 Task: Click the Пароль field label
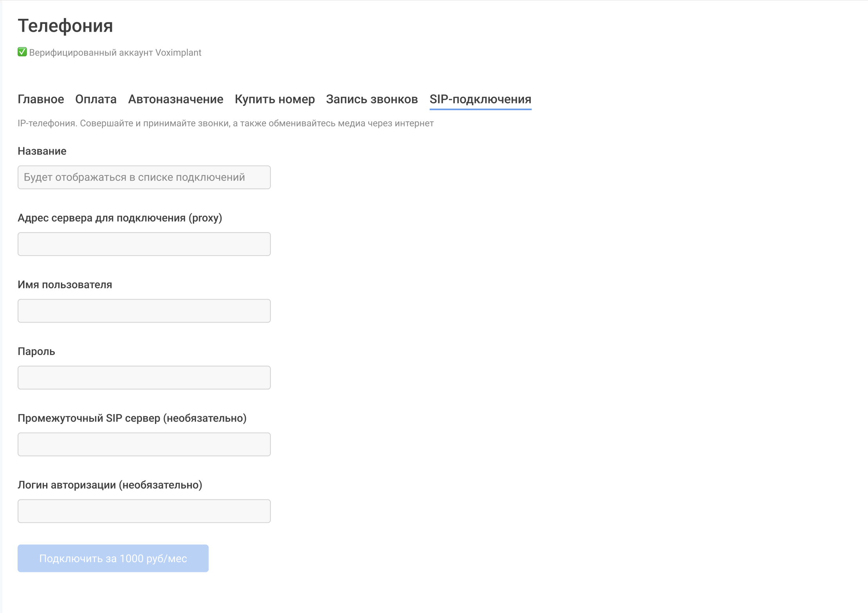[36, 352]
